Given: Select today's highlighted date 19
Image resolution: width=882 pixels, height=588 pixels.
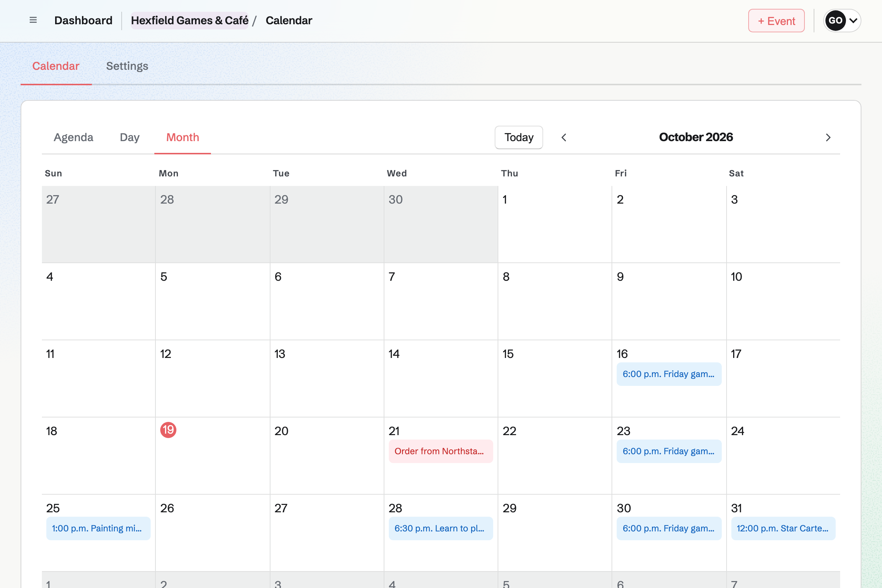Looking at the screenshot, I should [168, 430].
